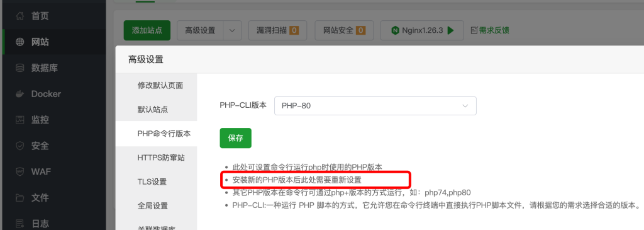Click the hint 此处可设置命令行运行php时使用的PHP版本
644x230 pixels.
(307, 167)
